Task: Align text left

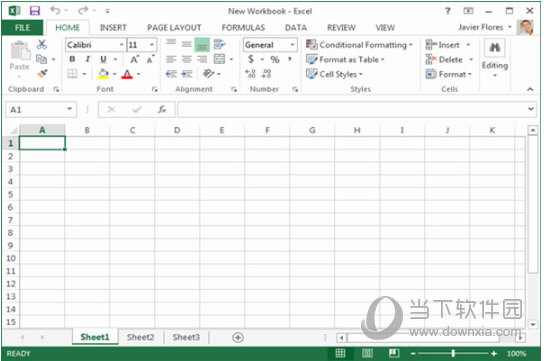Action: pyautogui.click(x=171, y=59)
